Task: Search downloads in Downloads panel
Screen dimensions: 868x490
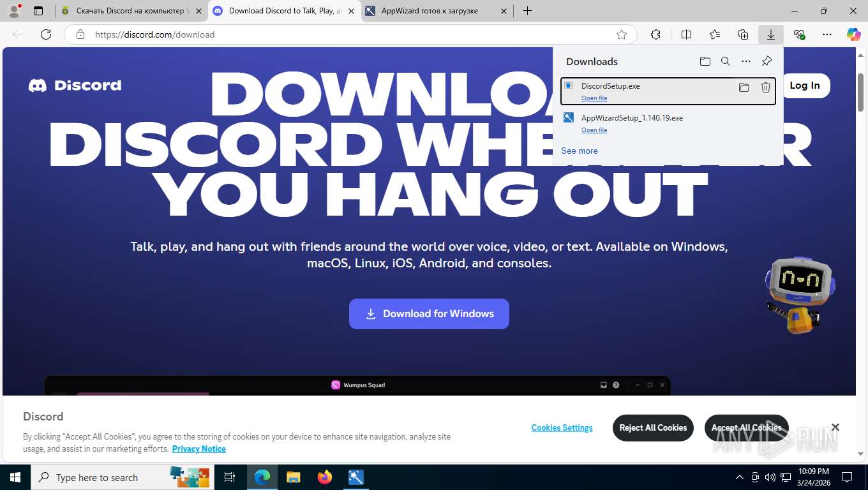Action: [x=726, y=61]
